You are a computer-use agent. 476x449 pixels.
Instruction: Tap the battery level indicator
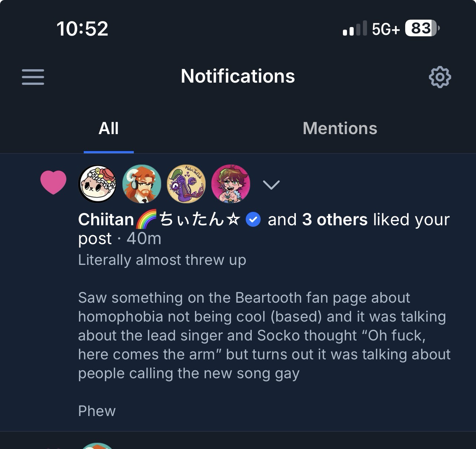[422, 29]
